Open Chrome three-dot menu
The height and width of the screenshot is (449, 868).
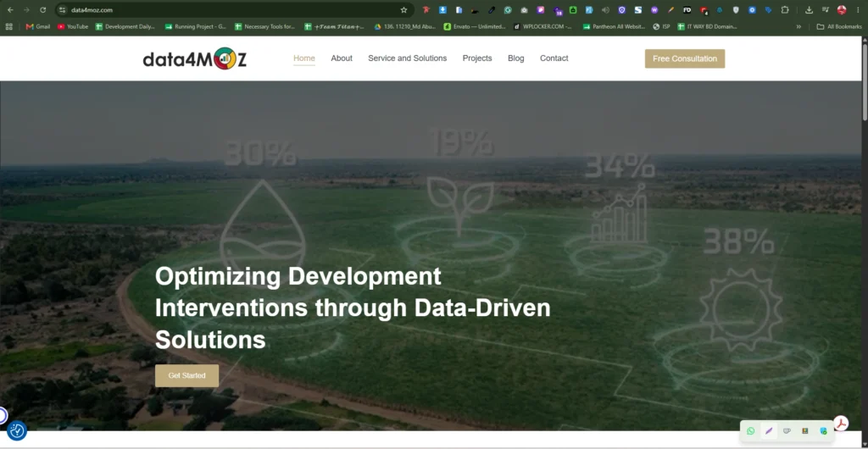[x=858, y=10]
